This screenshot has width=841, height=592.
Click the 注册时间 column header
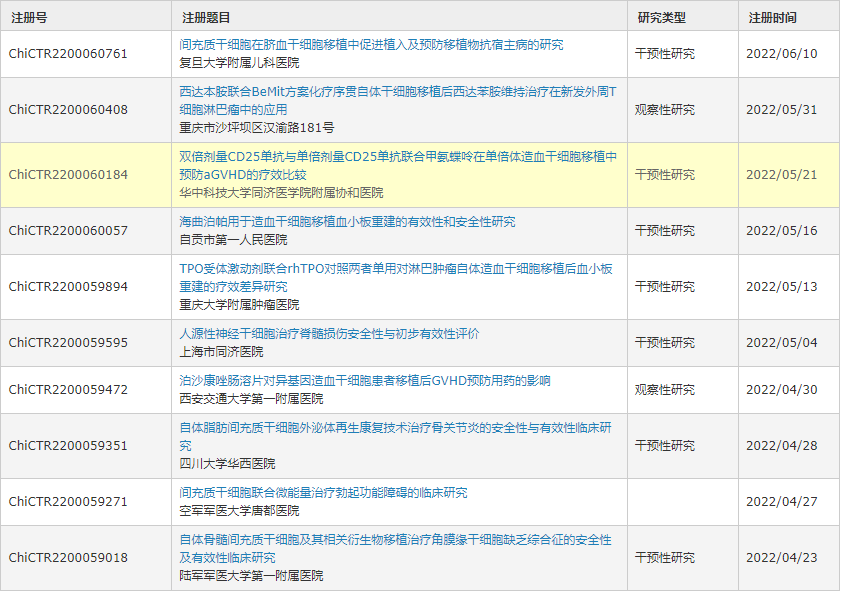tap(773, 17)
